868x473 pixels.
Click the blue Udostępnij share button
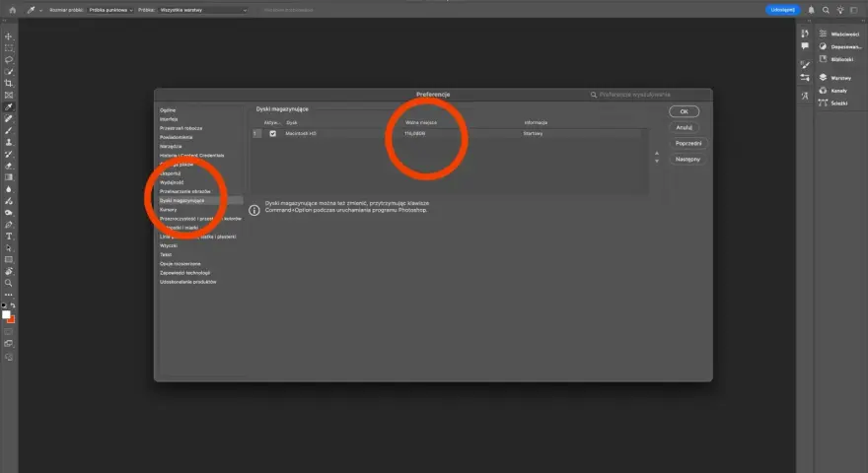[782, 10]
